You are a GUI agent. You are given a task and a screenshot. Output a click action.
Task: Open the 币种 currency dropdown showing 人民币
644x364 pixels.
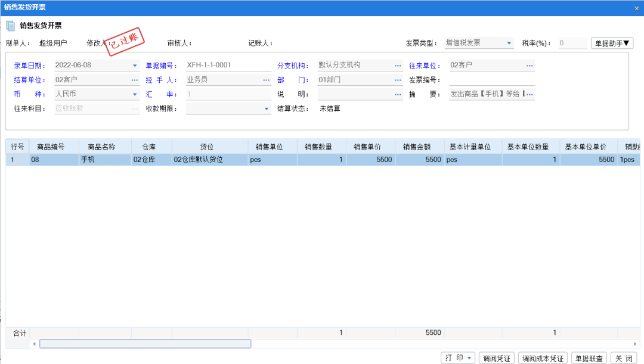click(x=135, y=94)
